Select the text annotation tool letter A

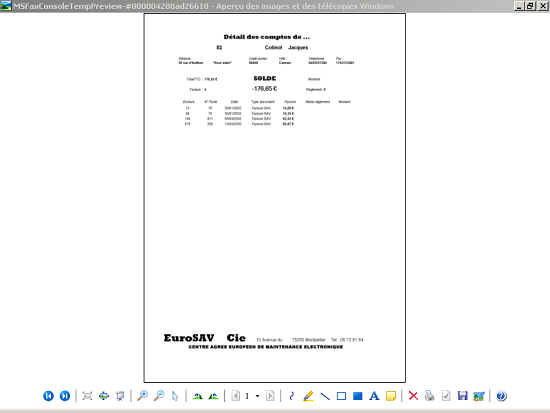tap(374, 396)
